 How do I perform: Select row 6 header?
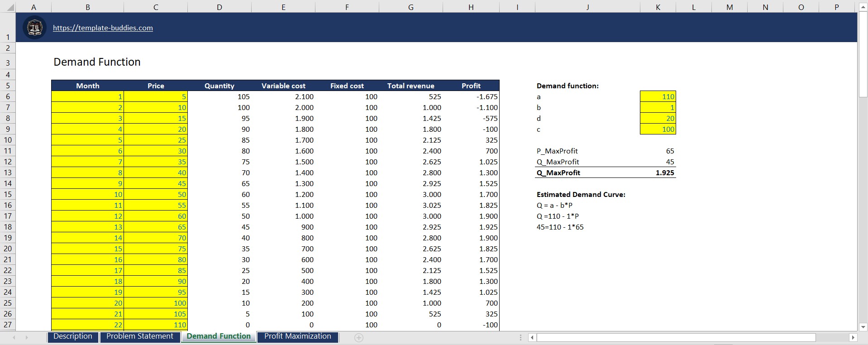click(8, 96)
